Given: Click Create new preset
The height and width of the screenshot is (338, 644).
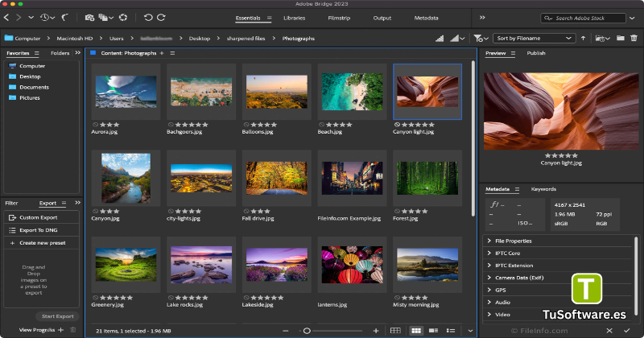Looking at the screenshot, I should pyautogui.click(x=41, y=243).
